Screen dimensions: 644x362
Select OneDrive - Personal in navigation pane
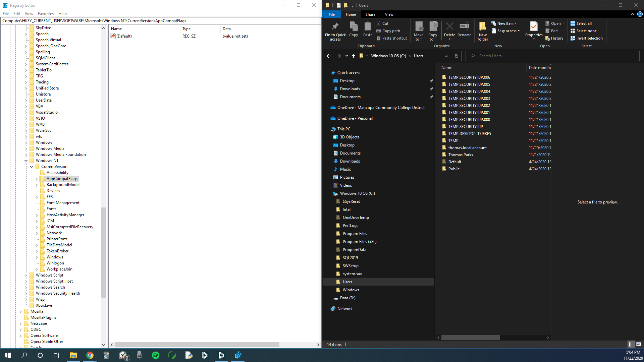click(x=355, y=118)
